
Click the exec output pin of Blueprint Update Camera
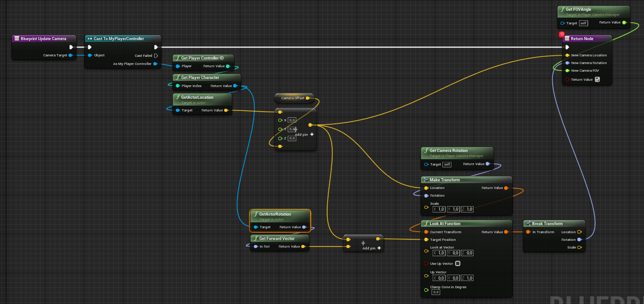pyautogui.click(x=71, y=47)
